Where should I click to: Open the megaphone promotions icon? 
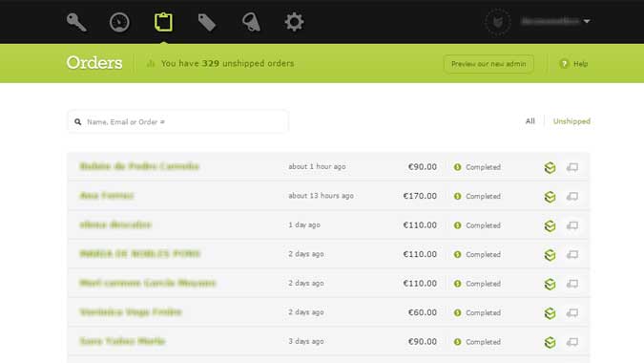pyautogui.click(x=251, y=22)
